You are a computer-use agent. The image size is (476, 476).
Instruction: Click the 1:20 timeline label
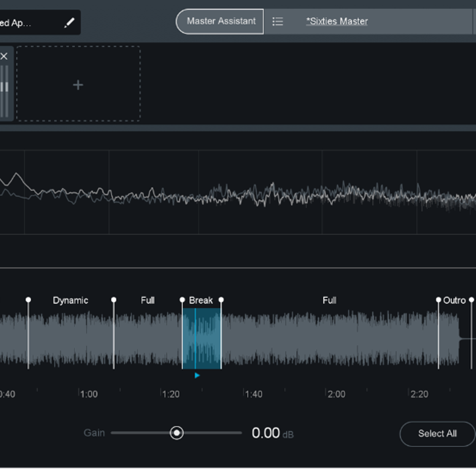coord(171,394)
